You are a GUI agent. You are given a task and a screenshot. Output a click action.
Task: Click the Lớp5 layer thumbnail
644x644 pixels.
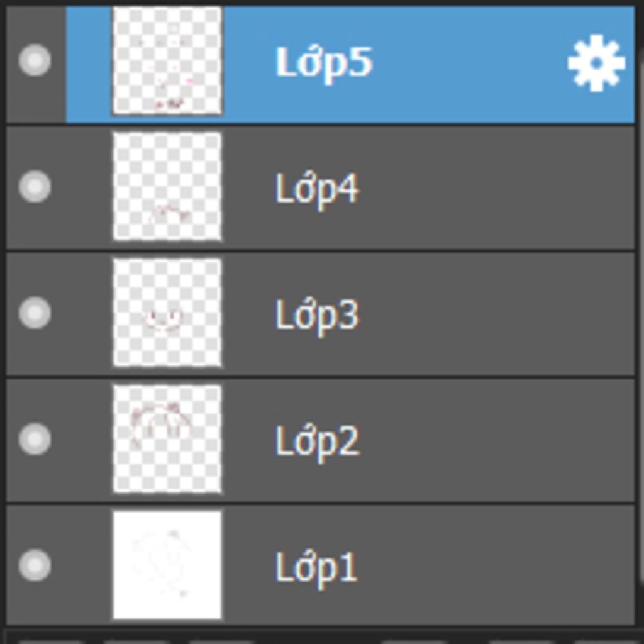pyautogui.click(x=167, y=60)
